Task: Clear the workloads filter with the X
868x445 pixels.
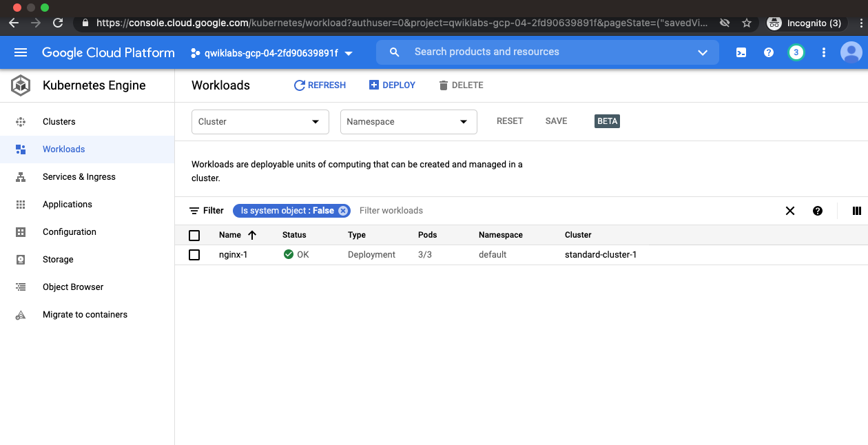Action: [x=790, y=211]
